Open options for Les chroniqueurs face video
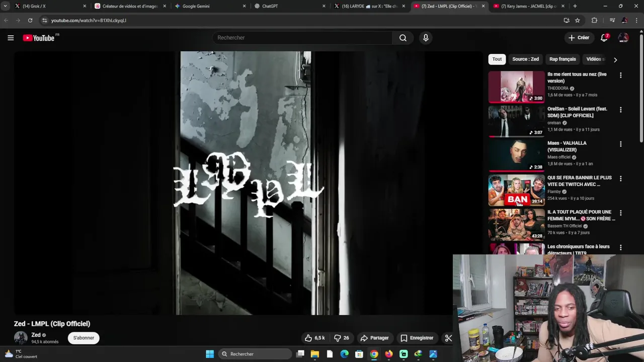The height and width of the screenshot is (362, 644). tap(620, 247)
